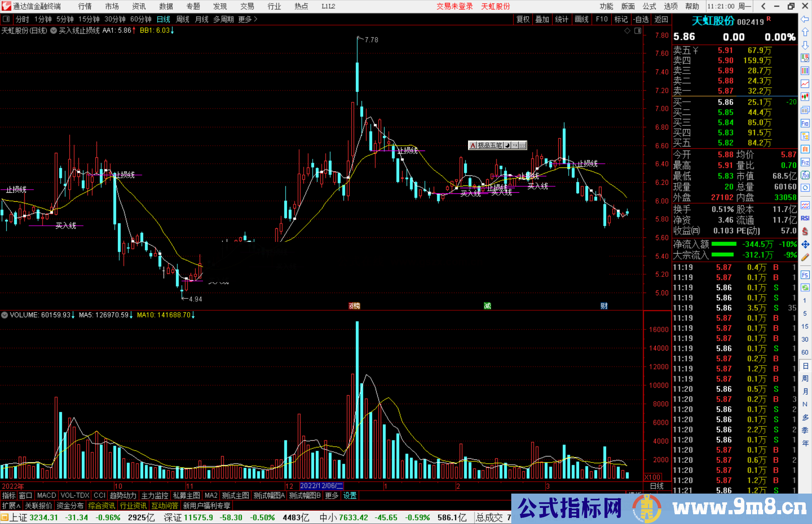This screenshot has width=812, height=524.
Task: Click the back arrow in right sidebar
Action: coord(805,19)
